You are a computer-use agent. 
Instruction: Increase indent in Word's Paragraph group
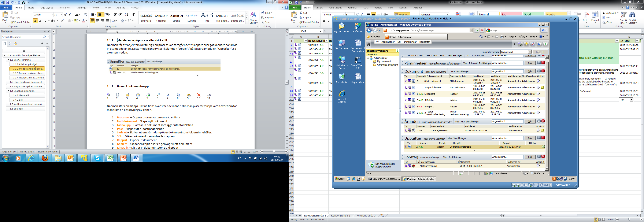120,15
